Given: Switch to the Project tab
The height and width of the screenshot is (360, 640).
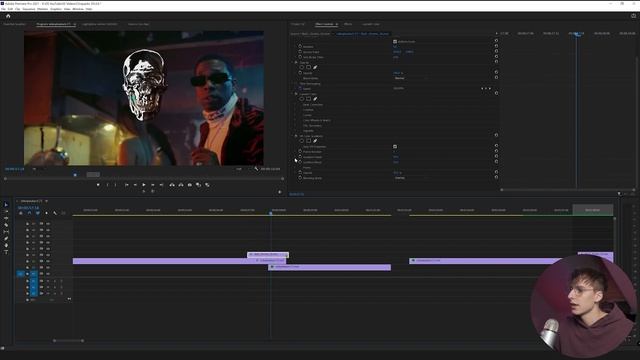Looking at the screenshot, I should coord(298,24).
